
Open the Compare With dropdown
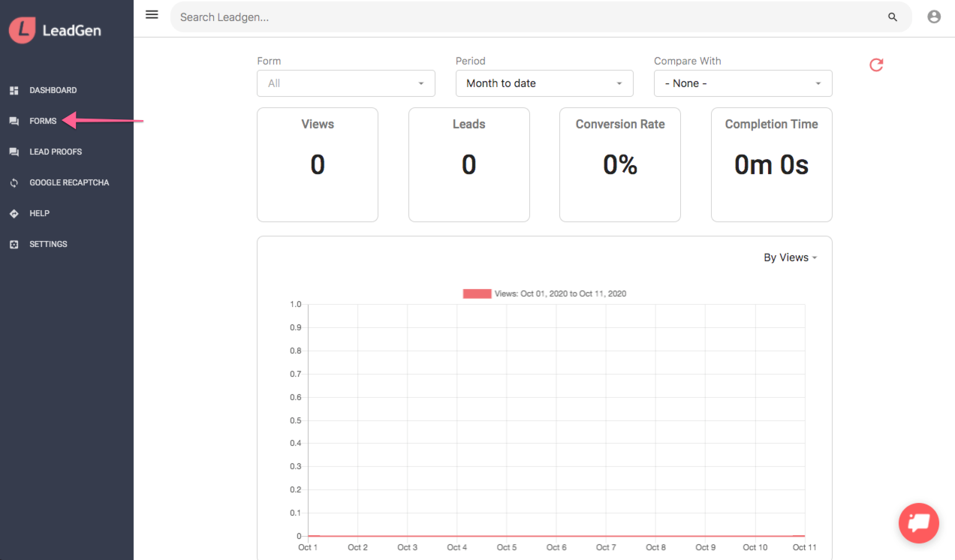pyautogui.click(x=743, y=83)
